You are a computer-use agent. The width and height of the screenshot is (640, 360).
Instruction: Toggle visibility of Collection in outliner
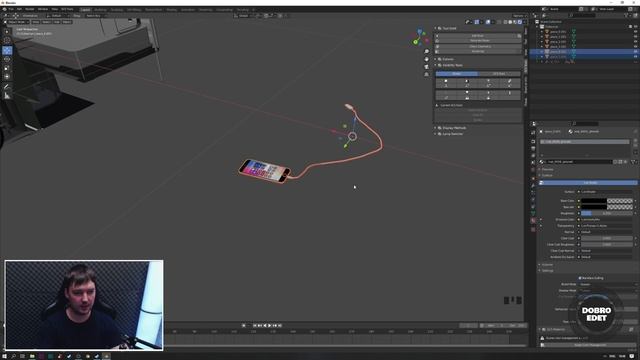[635, 27]
